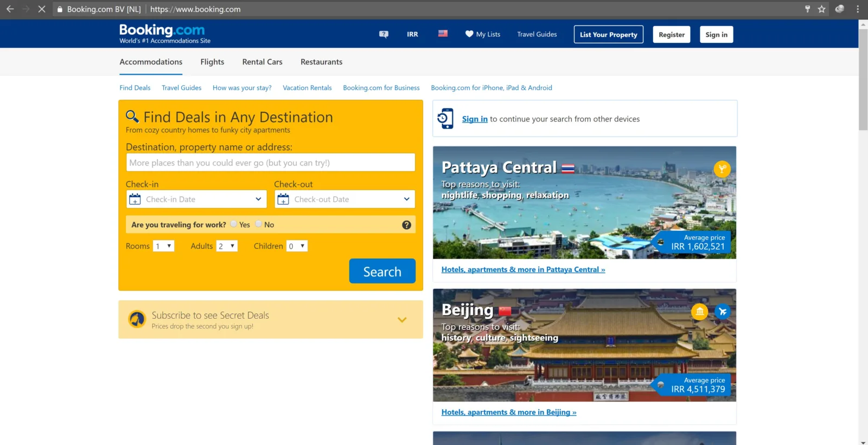Screen dimensions: 868x445
Task: Click the question mark help icon for work travel
Action: click(406, 225)
